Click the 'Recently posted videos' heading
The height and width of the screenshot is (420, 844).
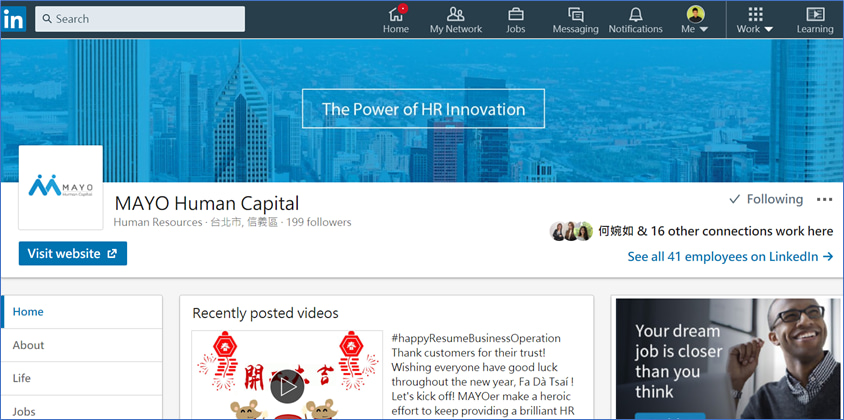pyautogui.click(x=265, y=313)
